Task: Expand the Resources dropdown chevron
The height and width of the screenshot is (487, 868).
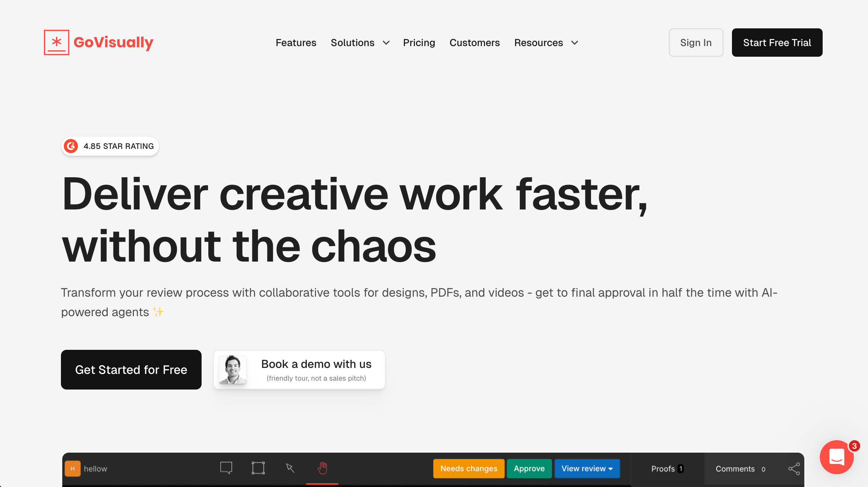Action: [x=575, y=43]
